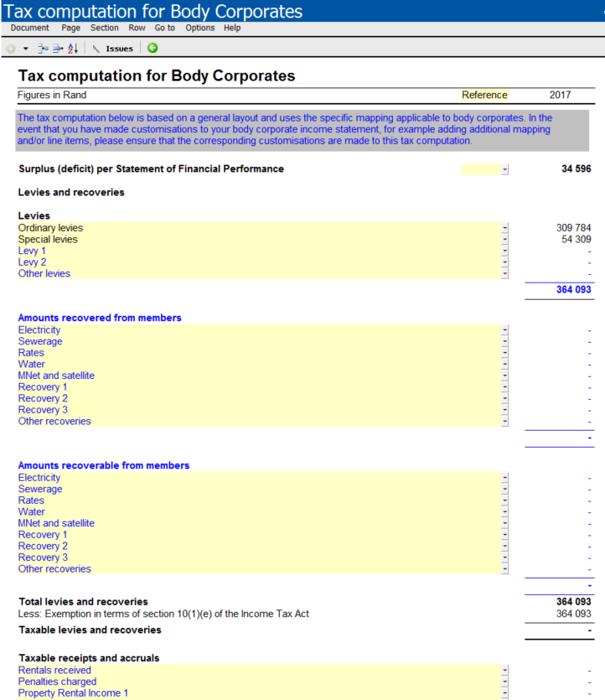Select the MNet and satellite row under recovered
This screenshot has height=700, width=605.
(56, 376)
